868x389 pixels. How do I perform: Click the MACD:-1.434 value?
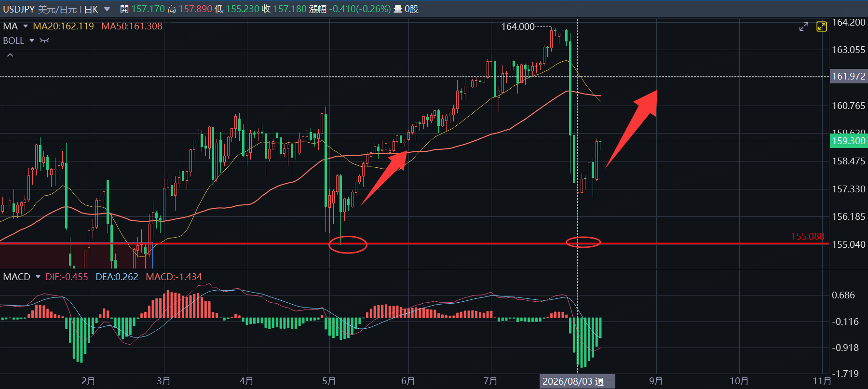click(x=174, y=277)
